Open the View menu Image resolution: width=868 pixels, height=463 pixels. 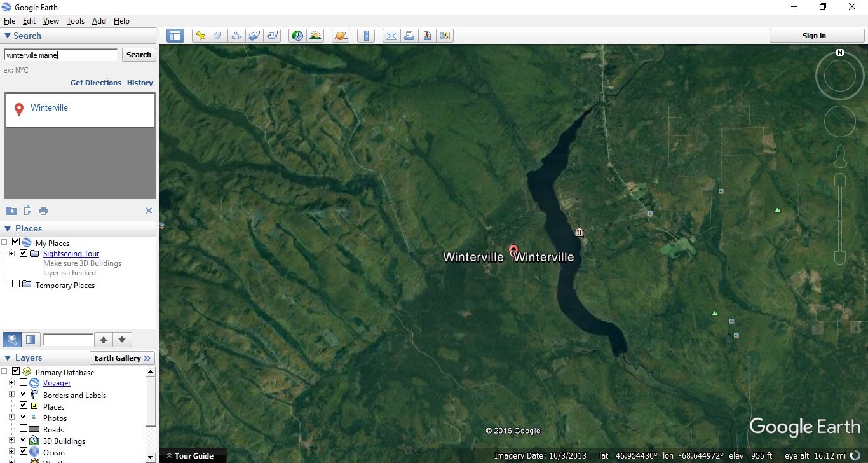pos(51,21)
